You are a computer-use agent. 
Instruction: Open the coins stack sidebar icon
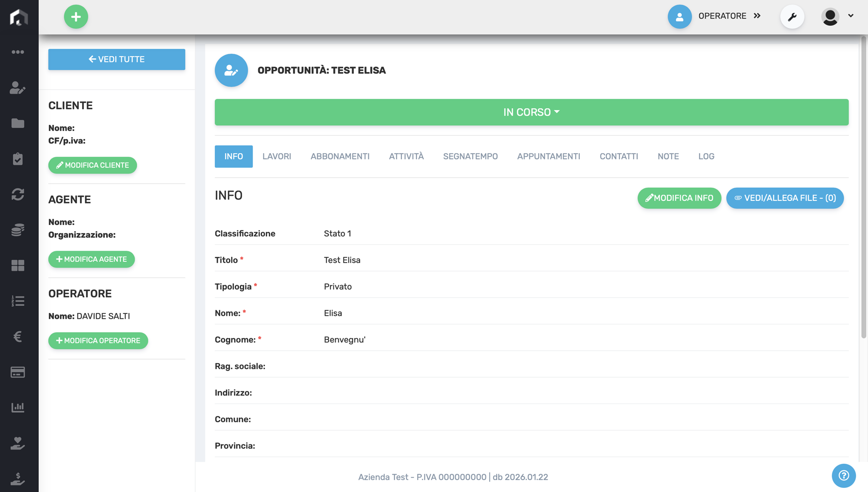tap(18, 230)
